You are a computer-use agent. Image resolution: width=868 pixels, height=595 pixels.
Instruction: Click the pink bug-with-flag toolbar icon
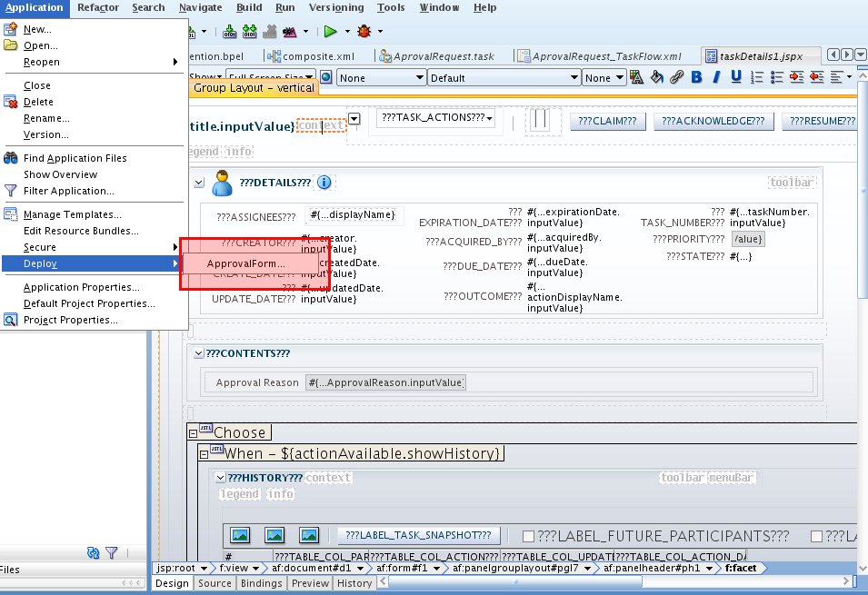(290, 32)
